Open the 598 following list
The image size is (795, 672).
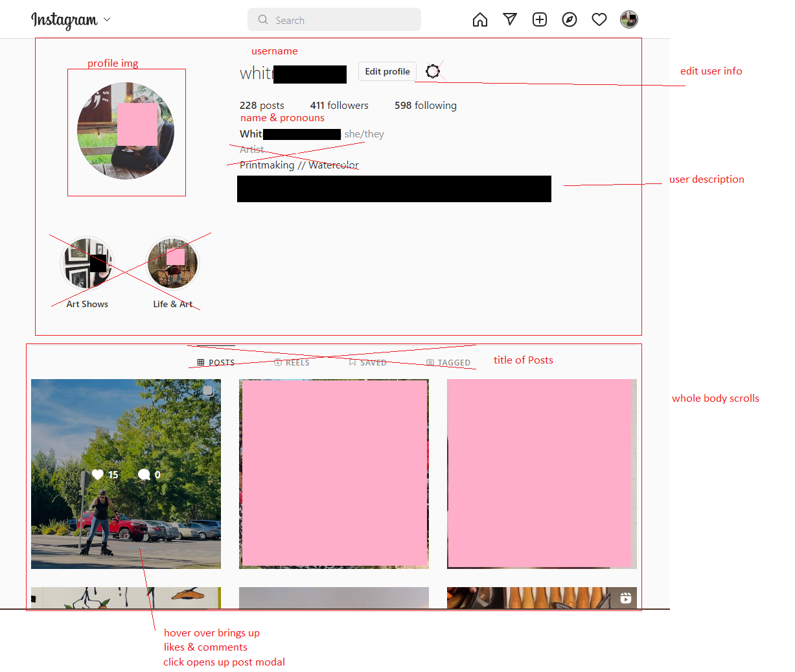click(x=426, y=106)
